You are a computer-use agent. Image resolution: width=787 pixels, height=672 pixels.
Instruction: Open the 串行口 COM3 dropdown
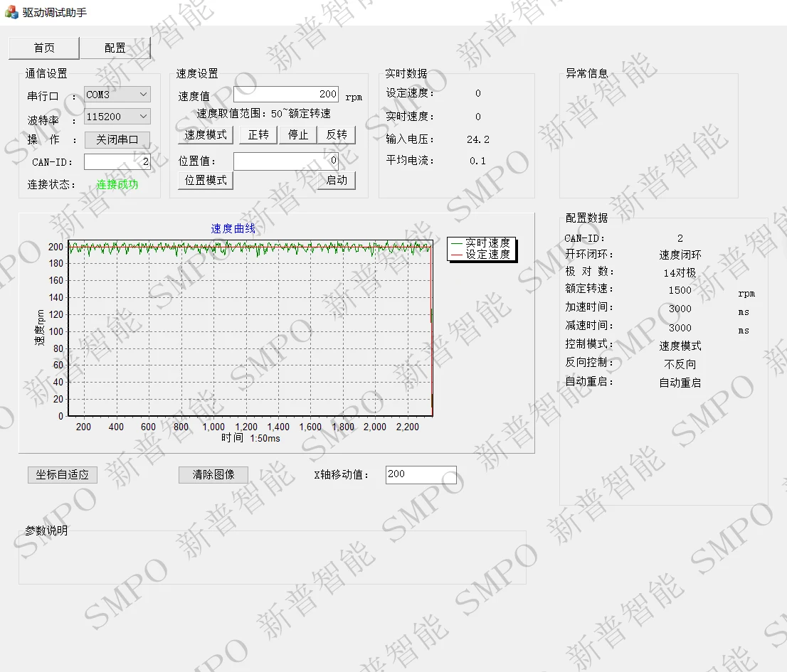point(117,95)
